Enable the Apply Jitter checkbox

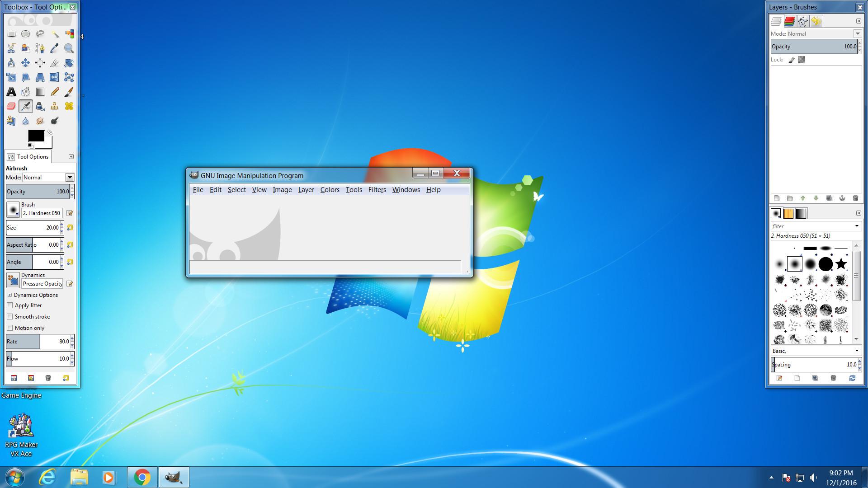(x=10, y=305)
